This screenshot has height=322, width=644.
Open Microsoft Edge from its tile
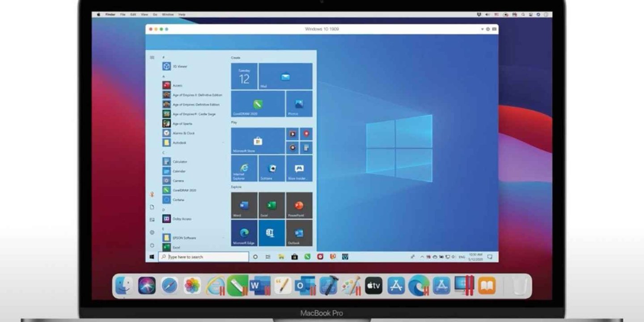click(x=243, y=233)
